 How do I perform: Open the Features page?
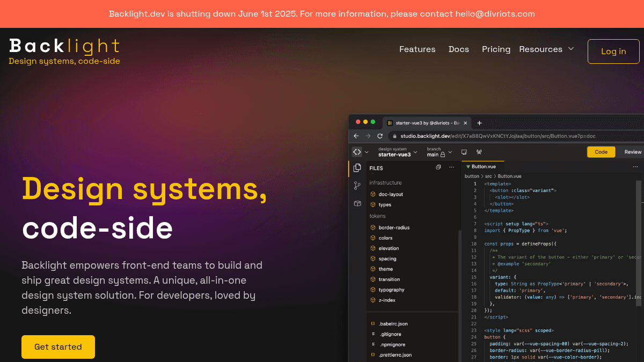(x=417, y=49)
